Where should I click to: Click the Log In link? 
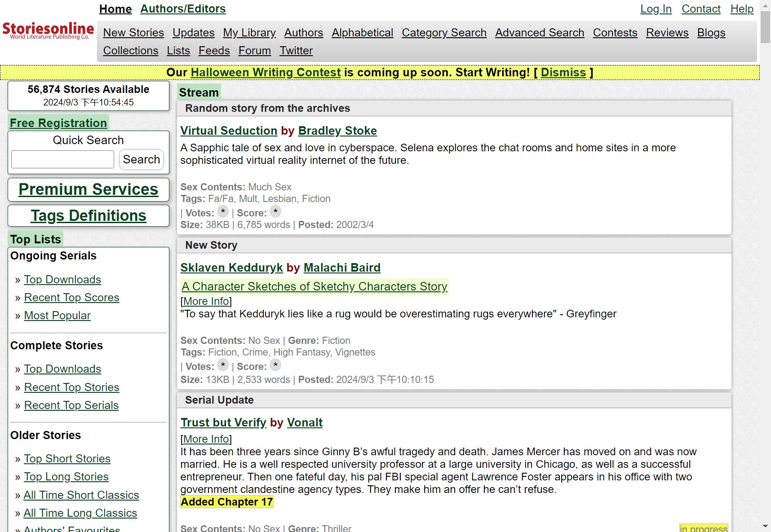coord(656,9)
